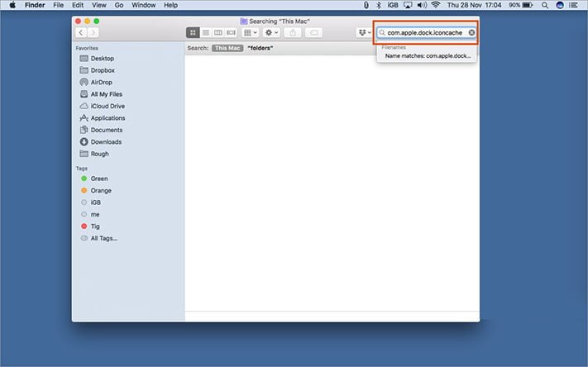
Task: Click the Forward navigation arrow
Action: coord(93,32)
